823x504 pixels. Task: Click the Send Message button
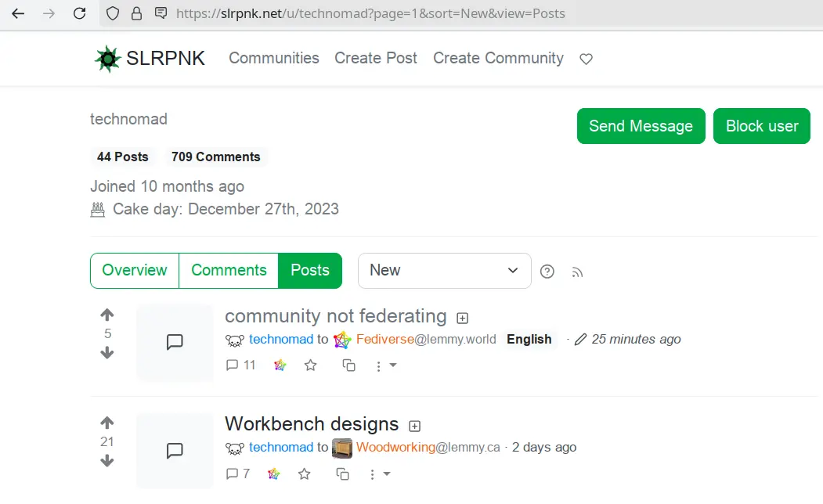[641, 126]
